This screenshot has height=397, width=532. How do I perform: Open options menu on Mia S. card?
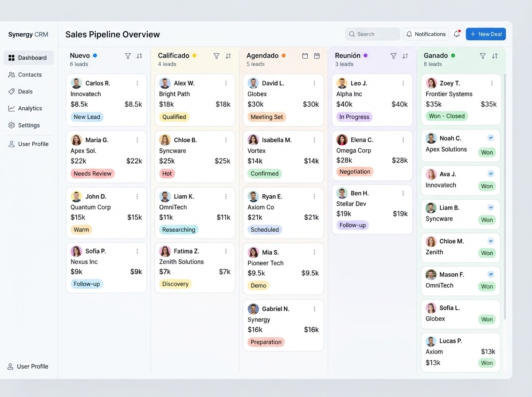coord(315,253)
